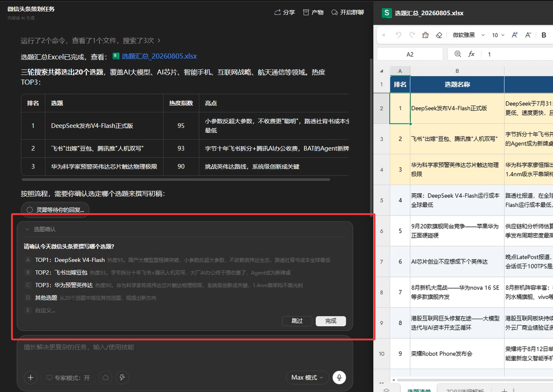Click the format painter brush icon
553x392 pixels.
(425, 35)
